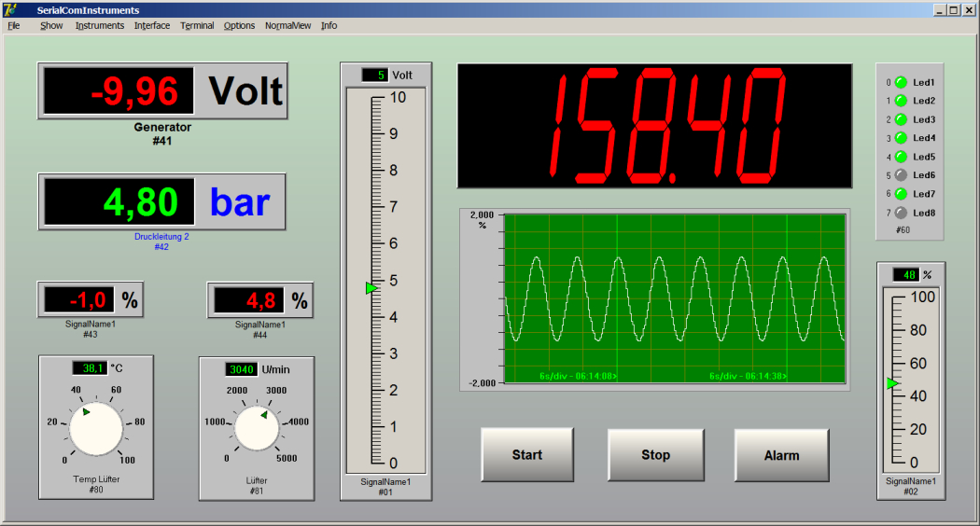Click the Temp Lüfter #80 label

point(96,484)
